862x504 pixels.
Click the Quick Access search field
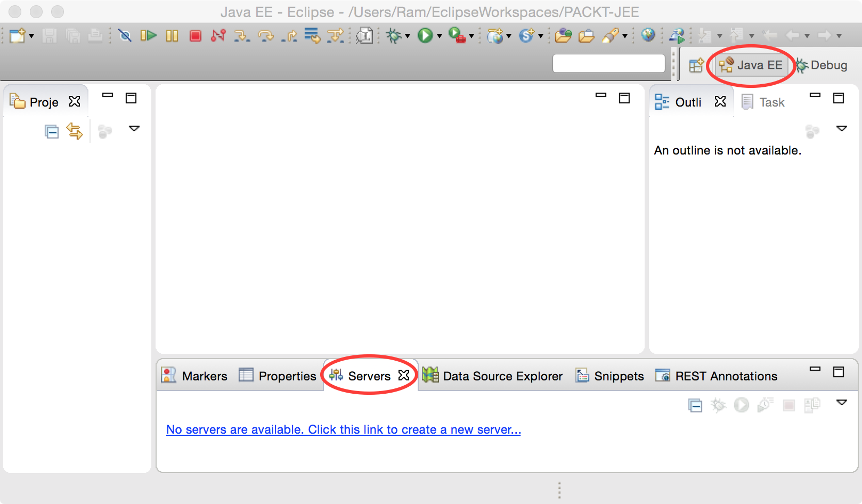609,63
